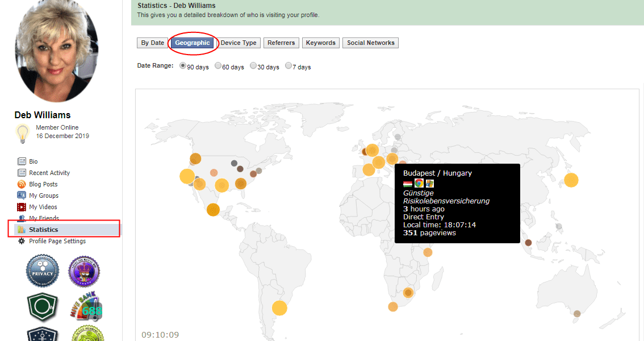The image size is (644, 341).
Task: Click the Hungary flag in the tooltip
Action: (407, 184)
